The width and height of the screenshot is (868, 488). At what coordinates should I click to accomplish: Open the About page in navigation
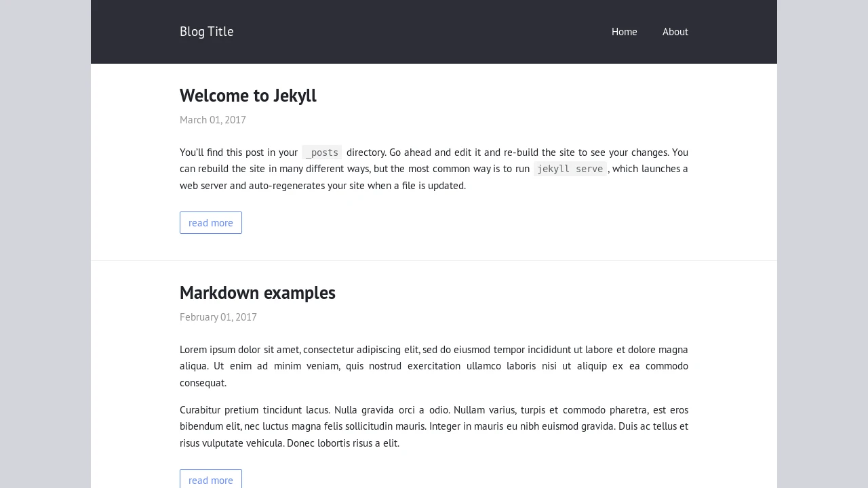tap(675, 32)
